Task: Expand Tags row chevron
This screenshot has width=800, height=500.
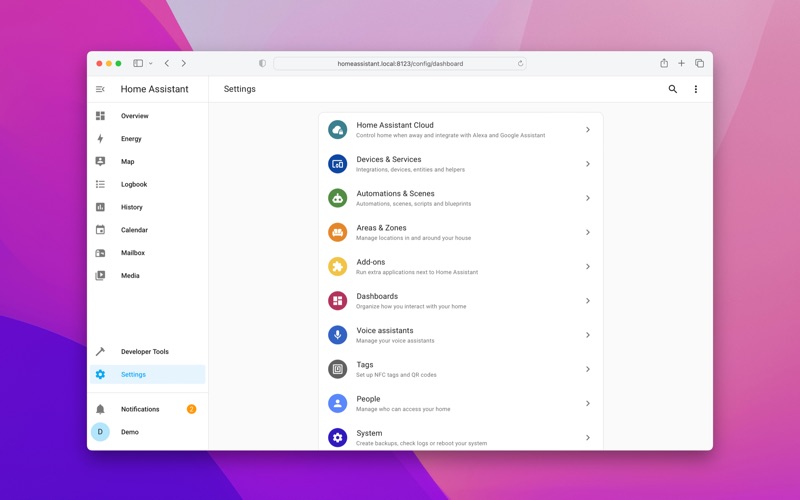Action: (588, 369)
